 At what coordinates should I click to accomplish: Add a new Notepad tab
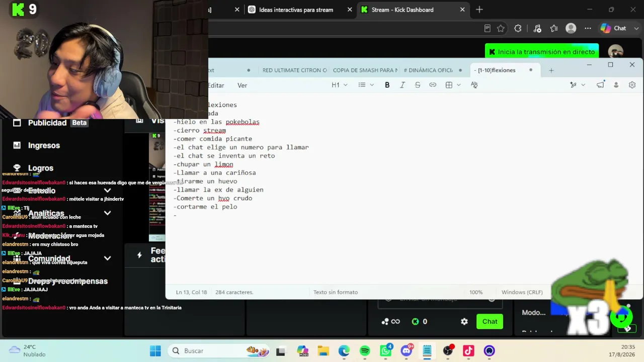[x=551, y=70]
